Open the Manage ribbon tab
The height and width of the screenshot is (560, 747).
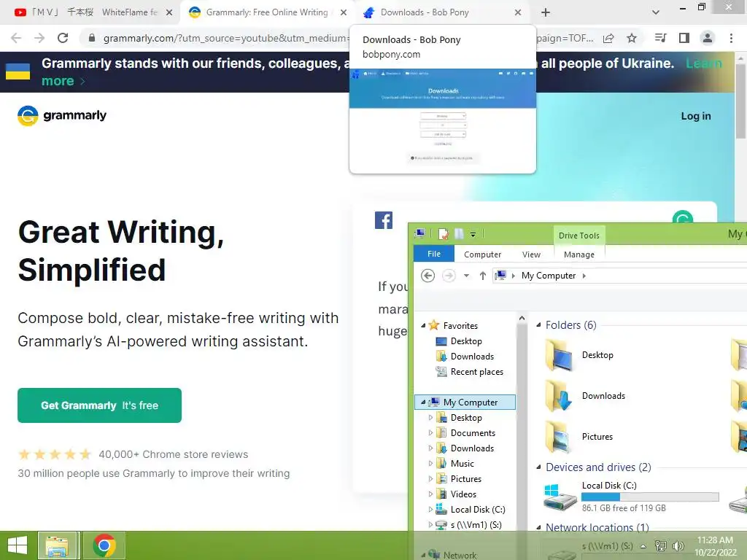click(x=578, y=254)
